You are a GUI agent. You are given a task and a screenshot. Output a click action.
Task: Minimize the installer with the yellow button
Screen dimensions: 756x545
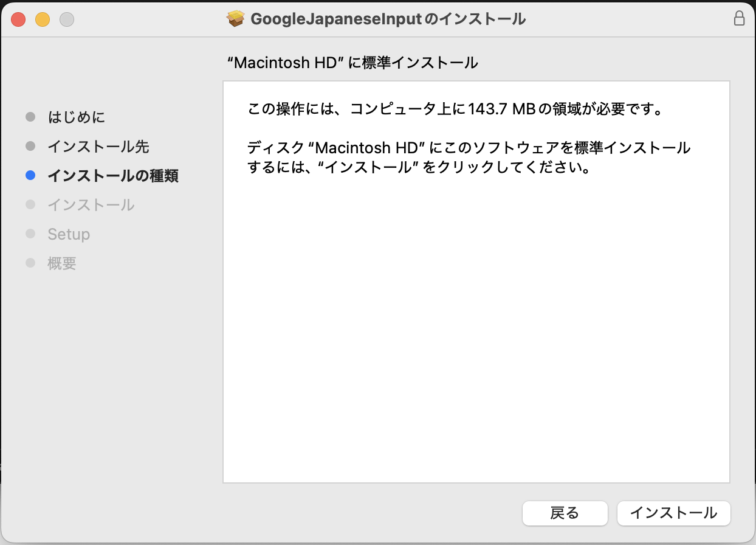pos(43,19)
